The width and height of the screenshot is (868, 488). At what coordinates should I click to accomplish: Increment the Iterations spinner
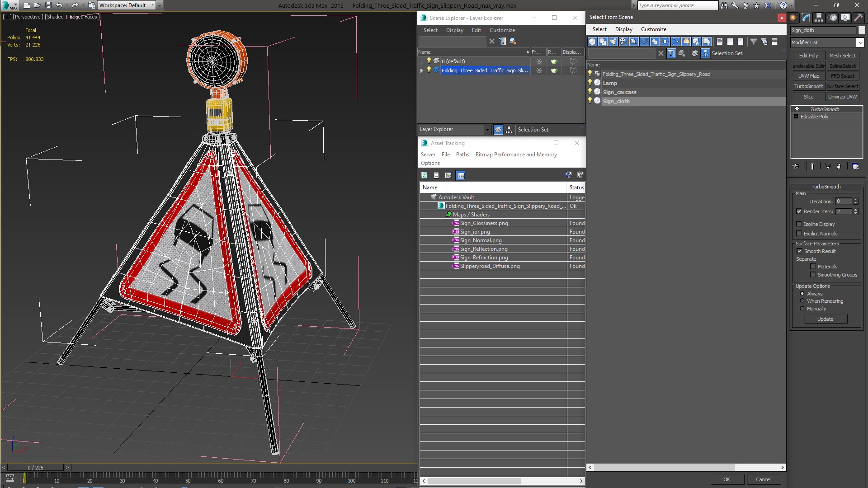pyautogui.click(x=855, y=200)
